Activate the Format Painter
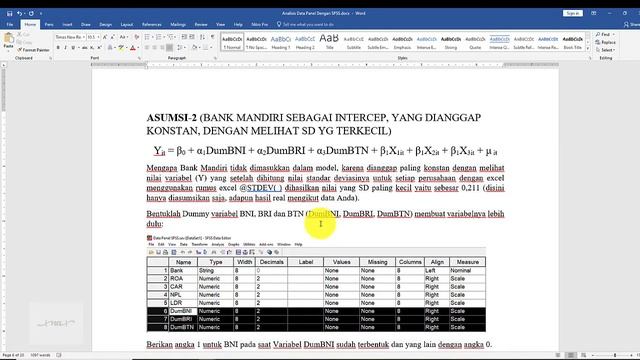 (33, 50)
